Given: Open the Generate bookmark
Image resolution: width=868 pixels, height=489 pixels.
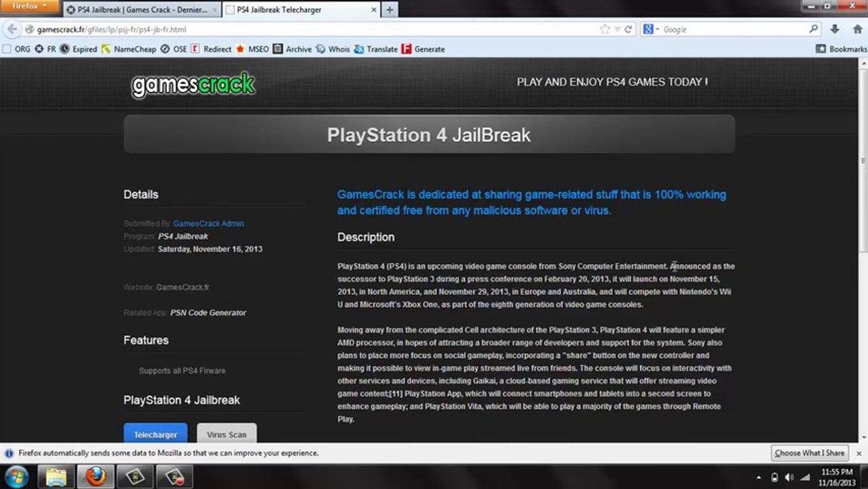Looking at the screenshot, I should pos(423,49).
